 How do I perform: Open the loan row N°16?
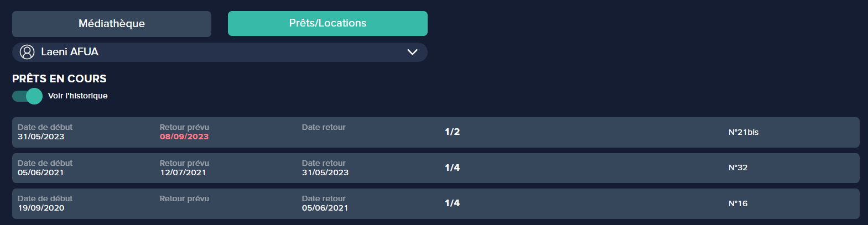[436, 203]
